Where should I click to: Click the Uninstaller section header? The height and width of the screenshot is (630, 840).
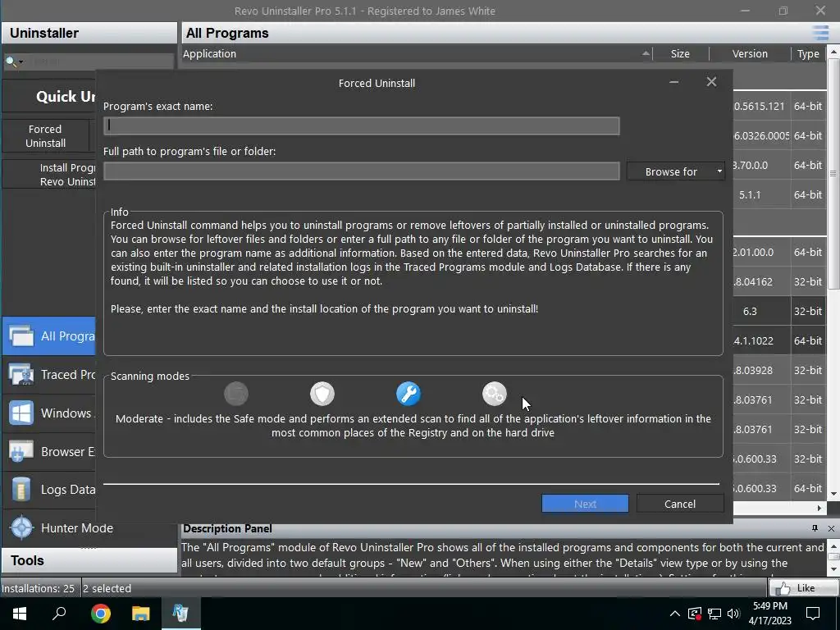(89, 33)
